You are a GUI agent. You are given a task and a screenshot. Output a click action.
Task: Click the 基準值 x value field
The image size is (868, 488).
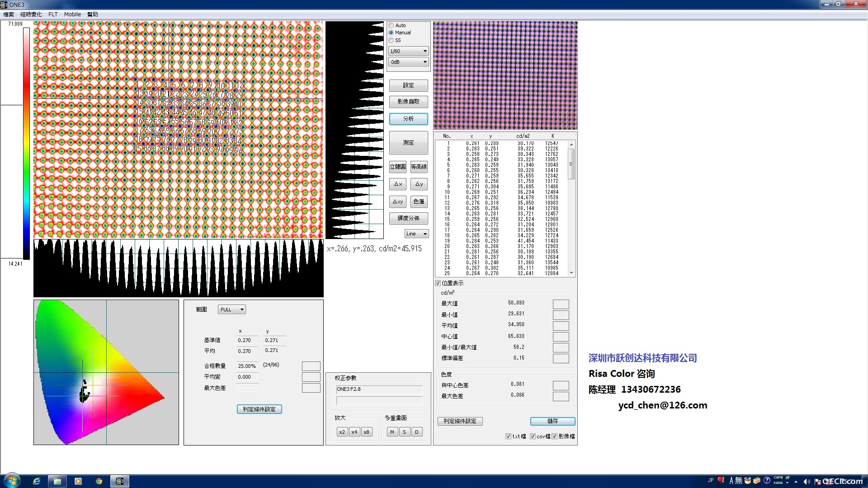(x=248, y=340)
